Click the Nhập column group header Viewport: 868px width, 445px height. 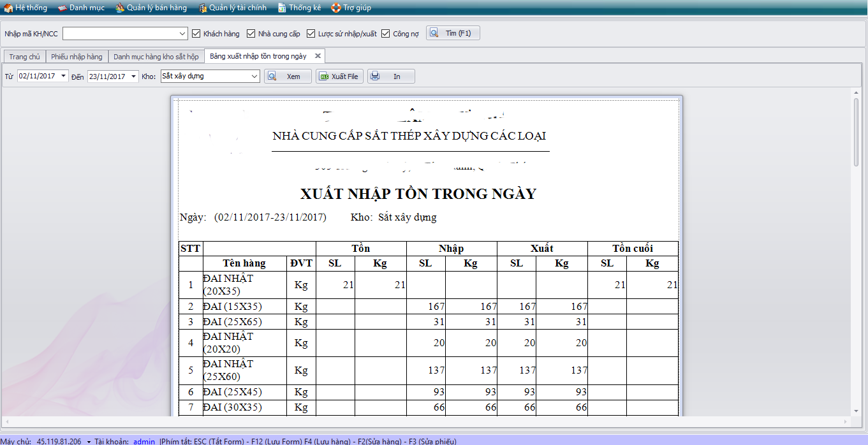pos(452,249)
